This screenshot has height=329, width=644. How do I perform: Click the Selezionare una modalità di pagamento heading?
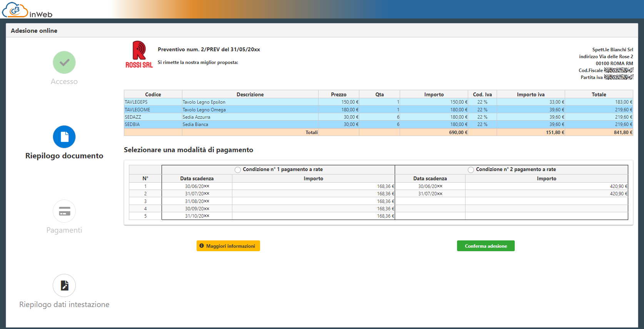(189, 150)
